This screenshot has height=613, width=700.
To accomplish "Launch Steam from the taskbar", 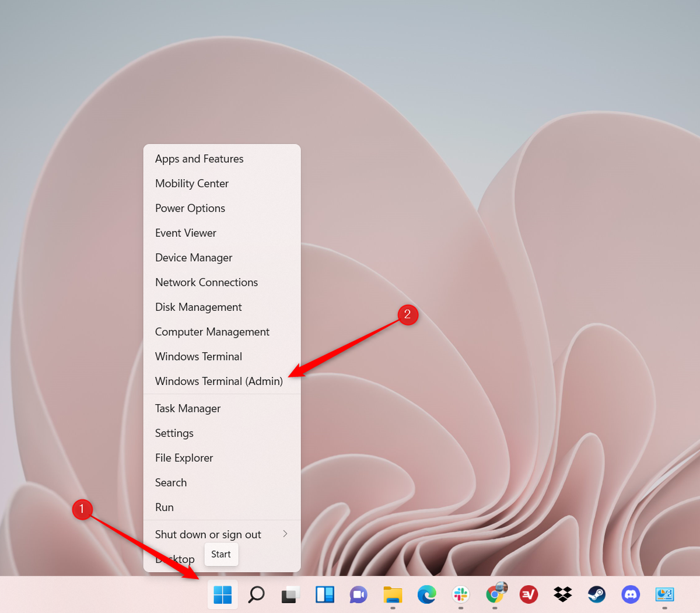I will coord(597,595).
